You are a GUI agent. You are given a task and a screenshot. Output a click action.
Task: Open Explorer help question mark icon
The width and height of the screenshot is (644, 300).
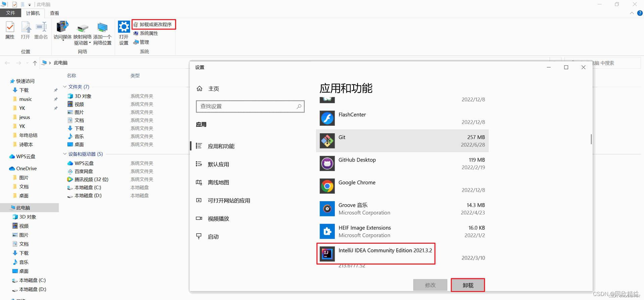click(640, 13)
